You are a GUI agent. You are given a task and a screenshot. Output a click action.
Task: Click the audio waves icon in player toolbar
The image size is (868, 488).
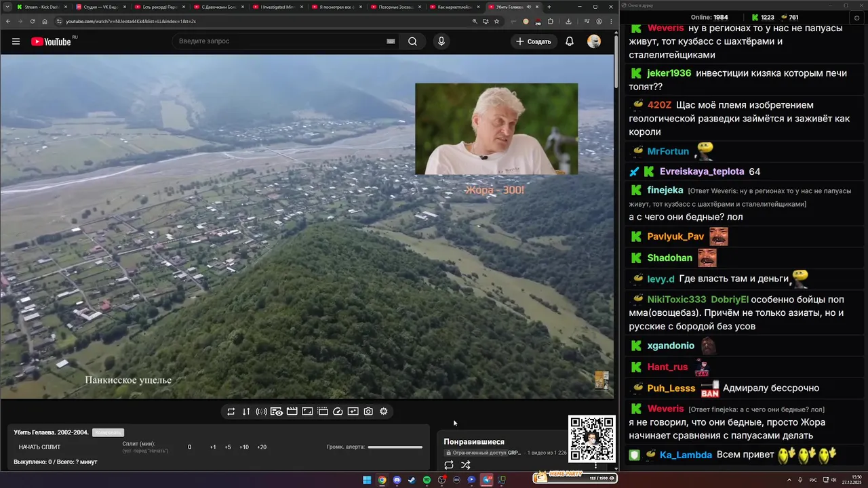coord(261,411)
